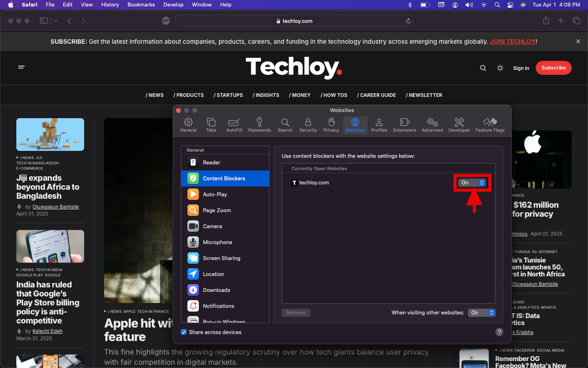Click the techloy.com address bar
Screen dimensions: 588x368
tap(294, 21)
